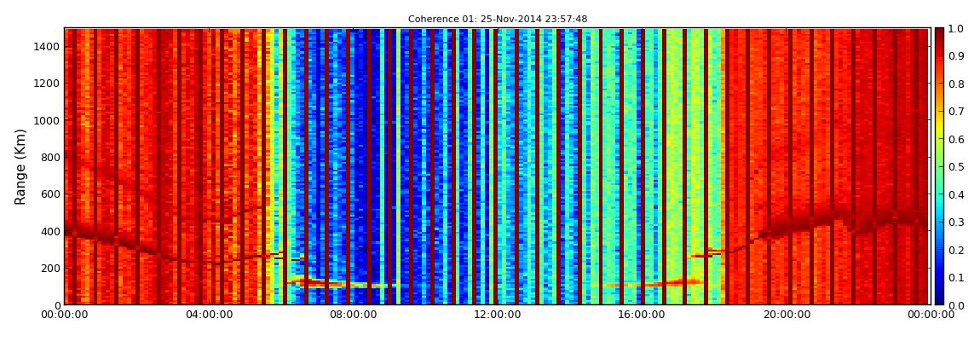This screenshot has width=980, height=347.
Task: Click the 0.6 colorbar label
Action: point(958,139)
